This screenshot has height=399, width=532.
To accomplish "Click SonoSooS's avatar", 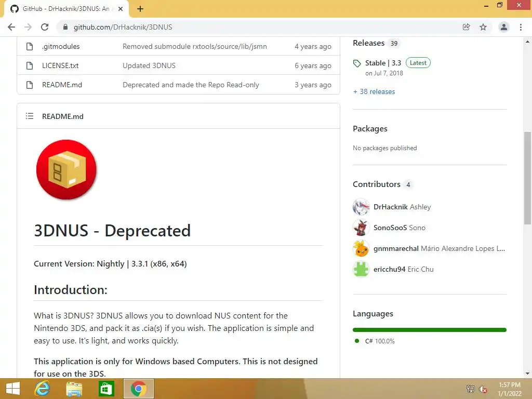I will [361, 228].
